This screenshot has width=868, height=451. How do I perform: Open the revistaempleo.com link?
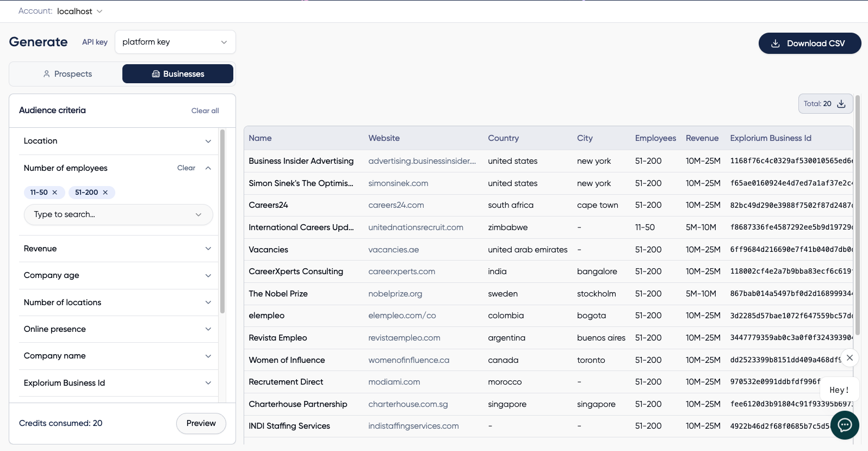point(404,338)
